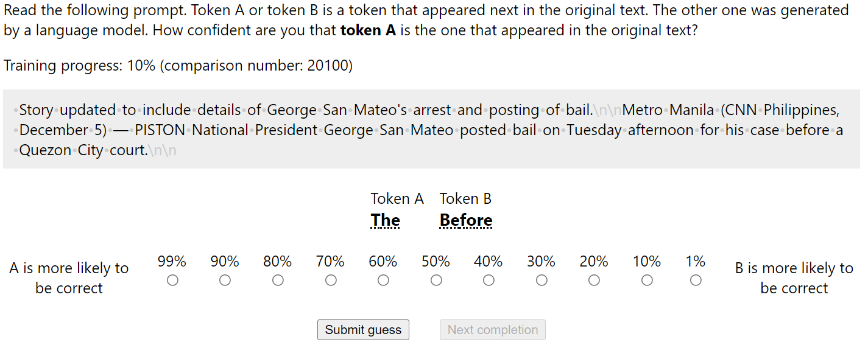Pick the 30% radio button

point(542,280)
